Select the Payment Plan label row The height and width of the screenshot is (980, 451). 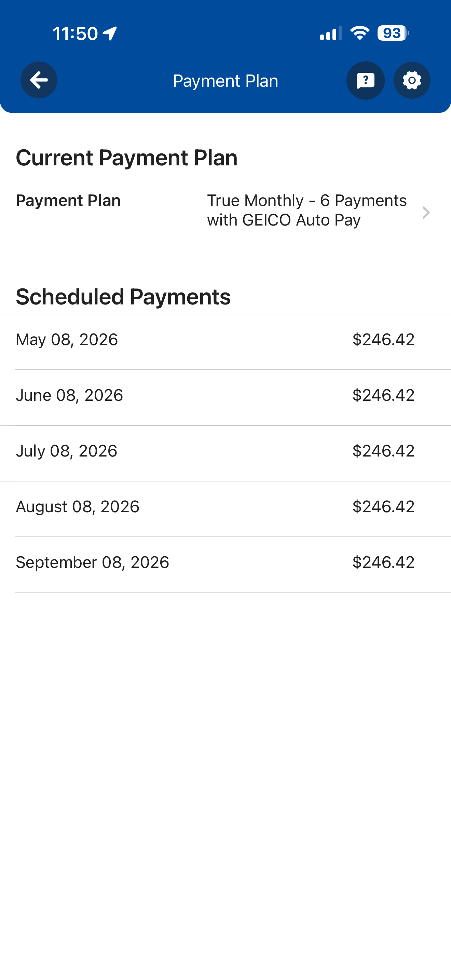tap(225, 213)
